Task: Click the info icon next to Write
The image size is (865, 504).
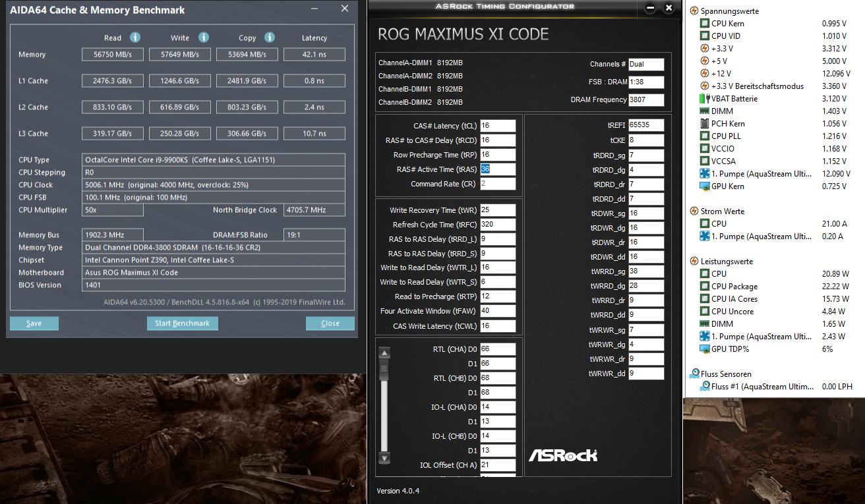Action: point(204,38)
